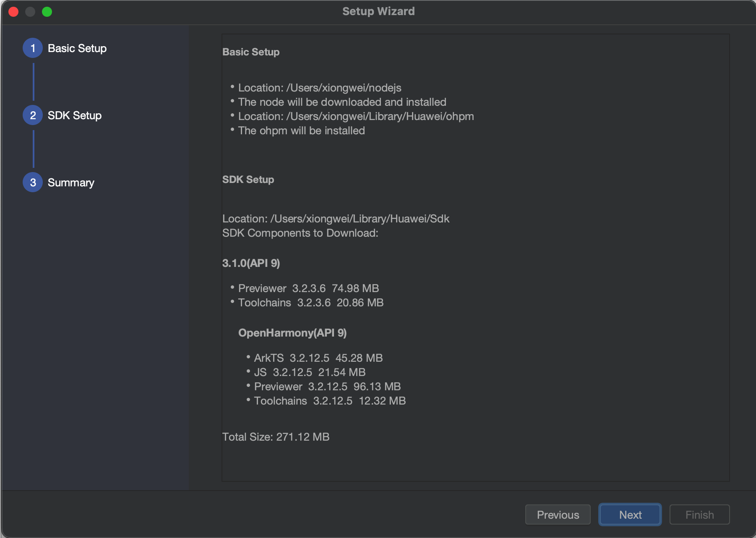Open the SDK Setup step label
This screenshot has height=538, width=756.
[75, 115]
